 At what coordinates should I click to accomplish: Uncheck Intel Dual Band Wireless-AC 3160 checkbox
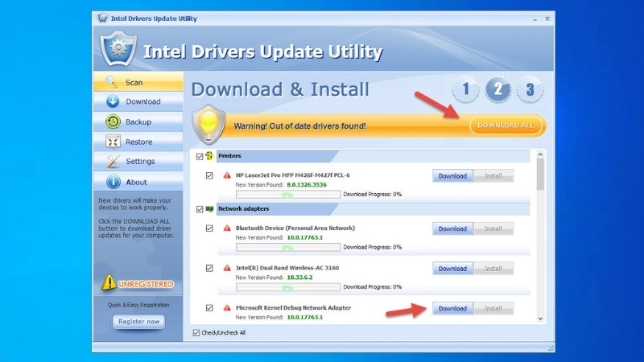click(x=209, y=268)
